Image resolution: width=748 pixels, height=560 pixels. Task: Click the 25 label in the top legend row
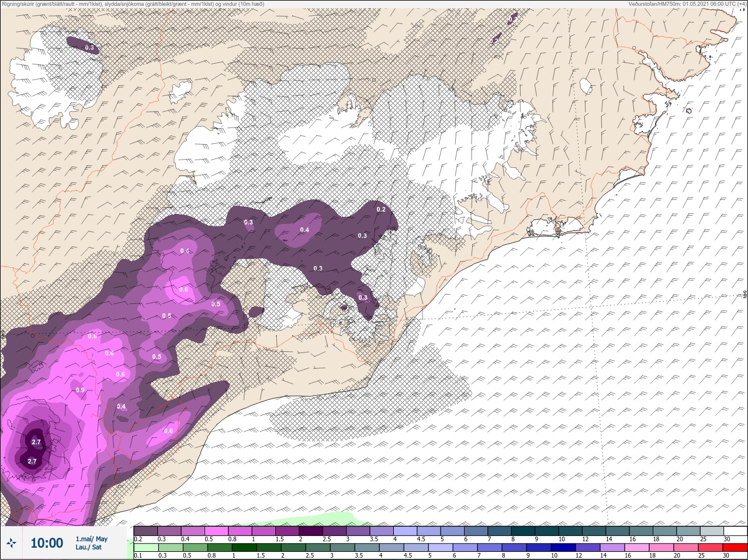point(704,539)
